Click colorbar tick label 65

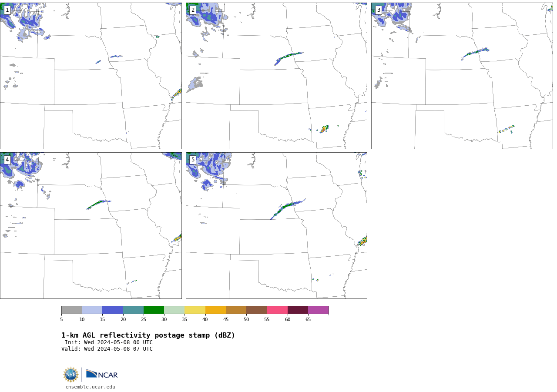point(308,320)
